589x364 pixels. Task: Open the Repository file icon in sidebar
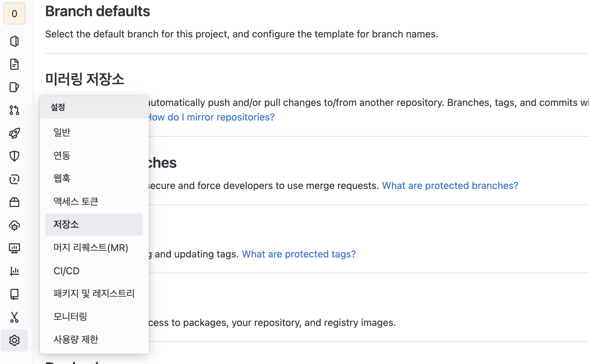14,64
